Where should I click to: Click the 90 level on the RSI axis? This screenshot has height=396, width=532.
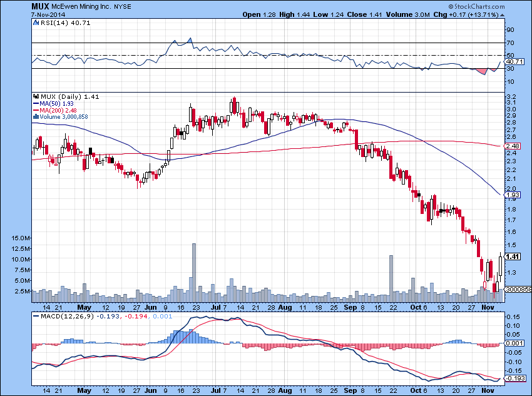510,29
